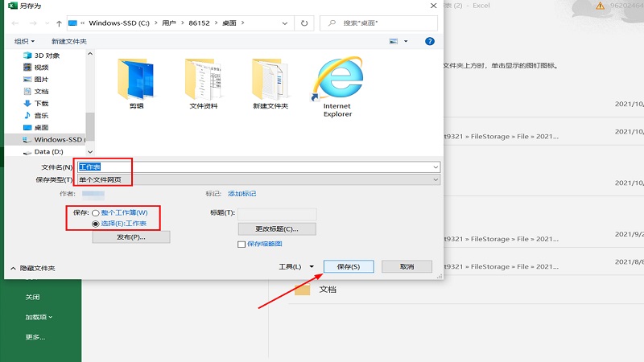Click the 发布 button

coord(130,237)
